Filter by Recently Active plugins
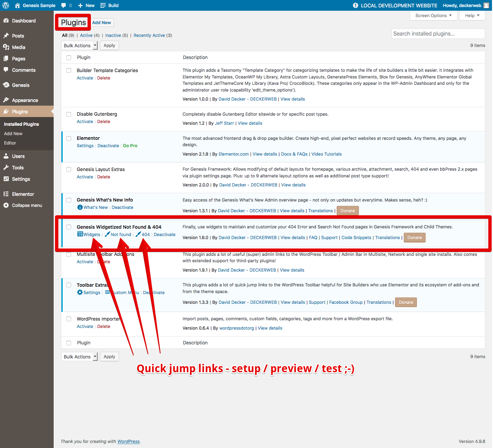493x448 pixels. point(149,35)
